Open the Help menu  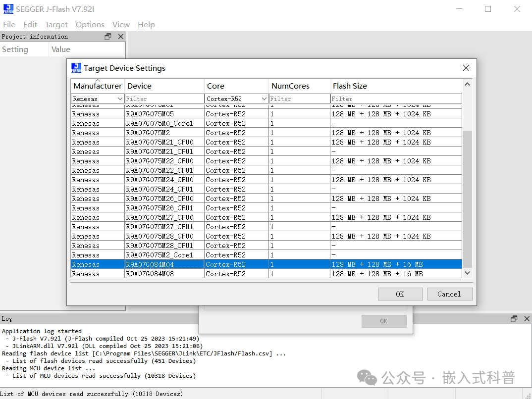coord(146,25)
